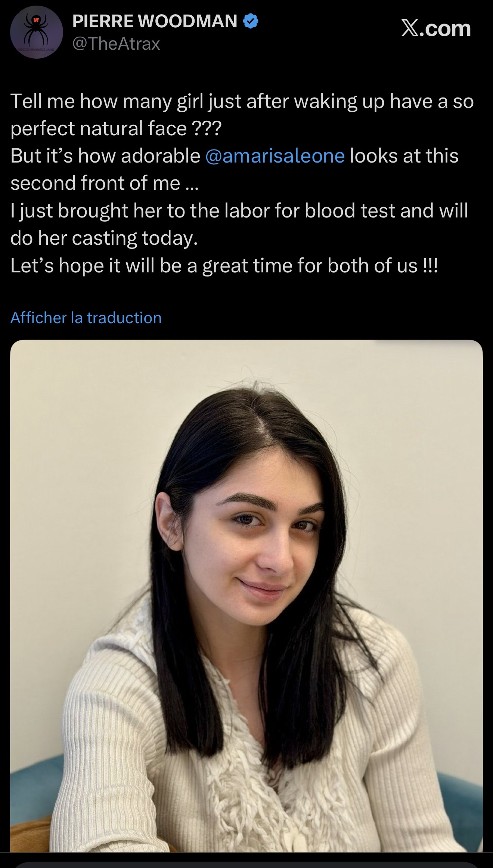Screen dimensions: 493x868
Task: Click the tweet text starting with Tell me
Action: pyautogui.click(x=242, y=183)
